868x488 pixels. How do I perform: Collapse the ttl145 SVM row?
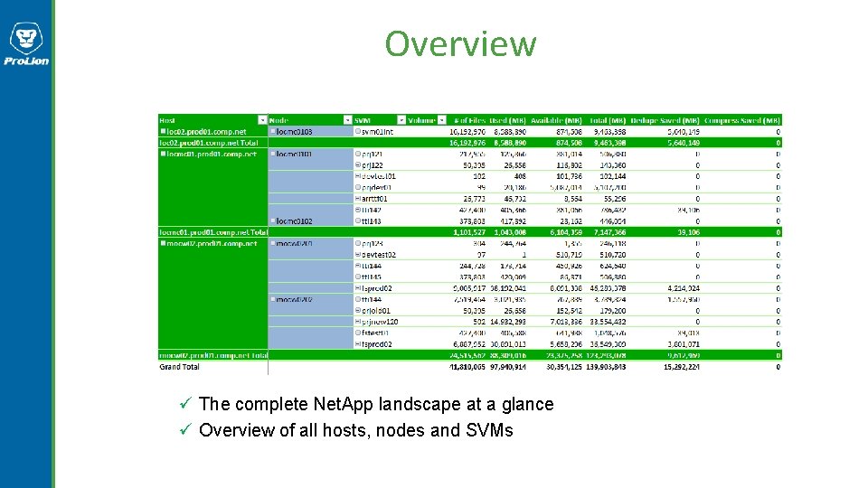358,277
